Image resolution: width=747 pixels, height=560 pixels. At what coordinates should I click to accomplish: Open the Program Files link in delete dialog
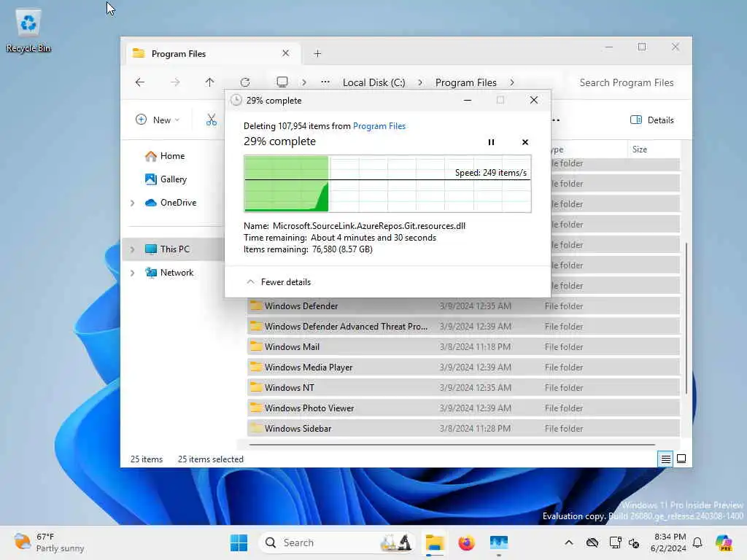379,126
